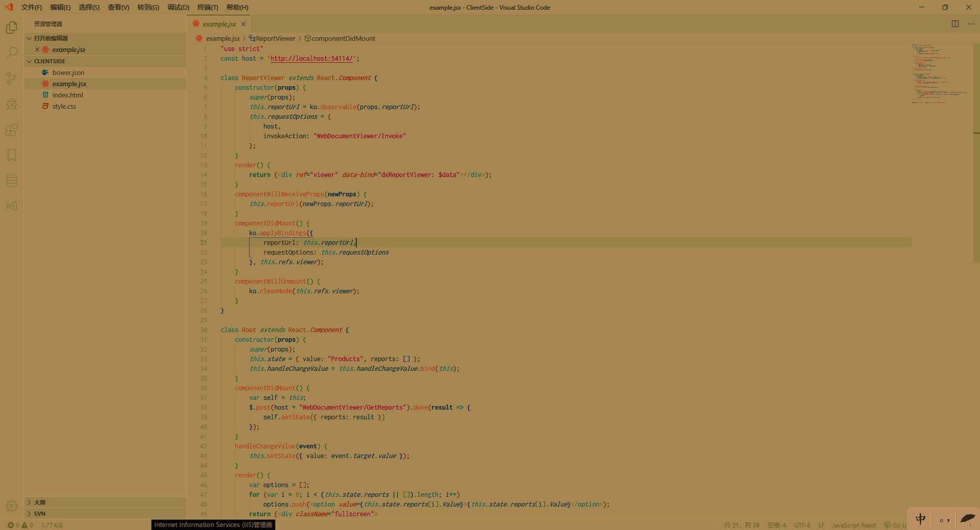Open the Bookmarks view in activity bar
980x530 pixels.
coord(11,155)
